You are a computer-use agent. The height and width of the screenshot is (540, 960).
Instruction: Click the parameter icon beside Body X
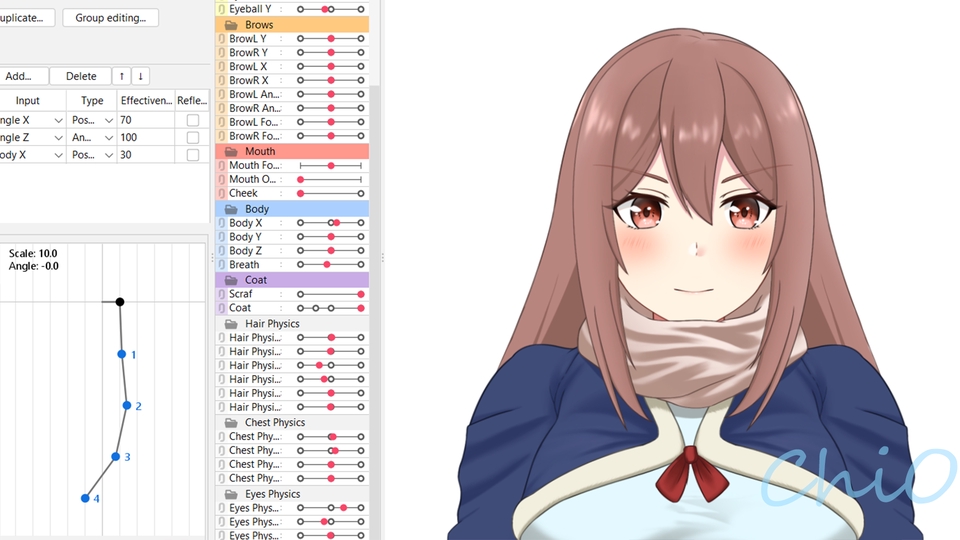[x=222, y=223]
